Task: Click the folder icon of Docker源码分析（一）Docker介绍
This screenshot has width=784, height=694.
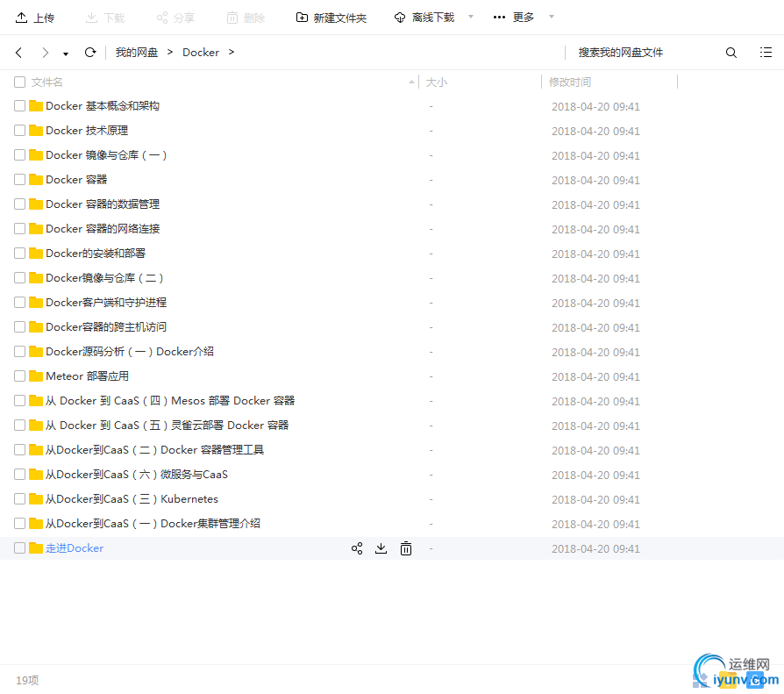Action: point(36,351)
